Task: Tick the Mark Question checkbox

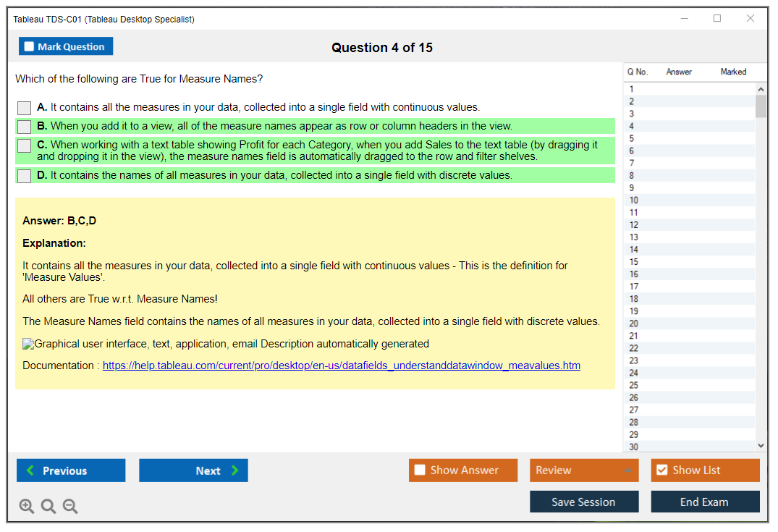Action: click(x=30, y=47)
